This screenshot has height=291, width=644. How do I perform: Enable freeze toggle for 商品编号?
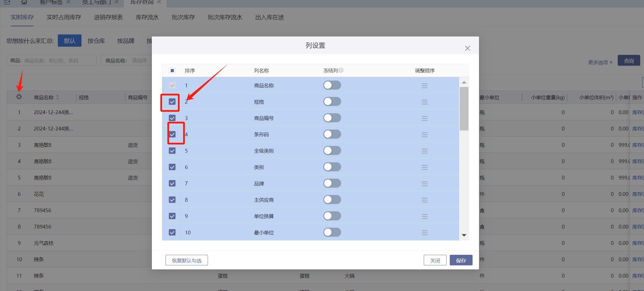(332, 118)
